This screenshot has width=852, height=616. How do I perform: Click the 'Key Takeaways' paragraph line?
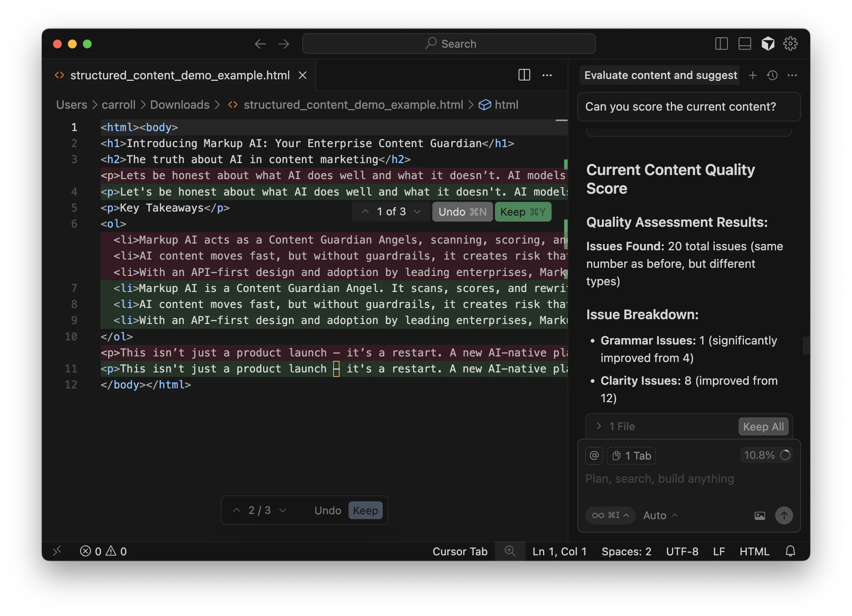pos(165,208)
